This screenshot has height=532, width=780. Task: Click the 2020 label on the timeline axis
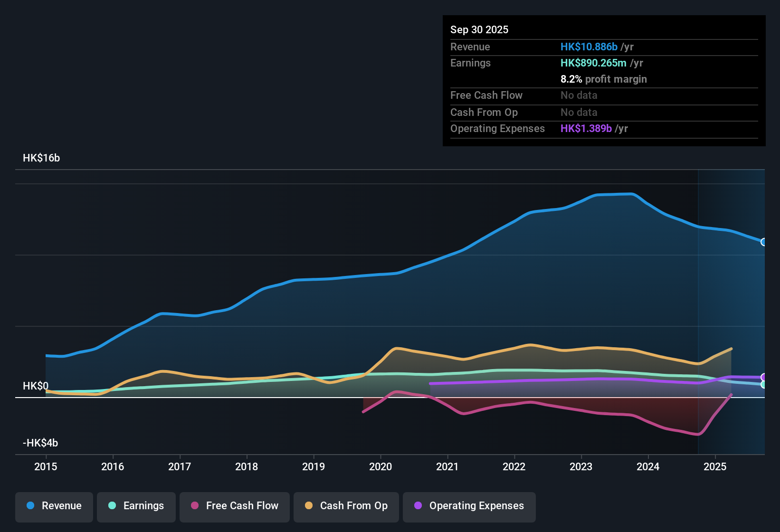380,467
